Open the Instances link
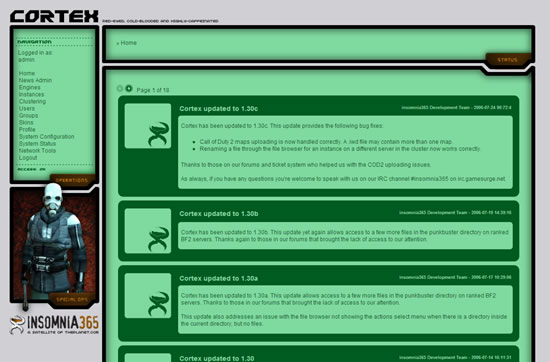This screenshot has height=362, width=550. (31, 94)
